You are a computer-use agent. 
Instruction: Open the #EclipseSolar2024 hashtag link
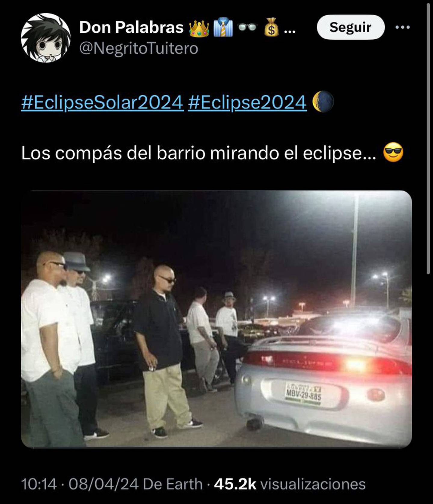click(x=102, y=102)
